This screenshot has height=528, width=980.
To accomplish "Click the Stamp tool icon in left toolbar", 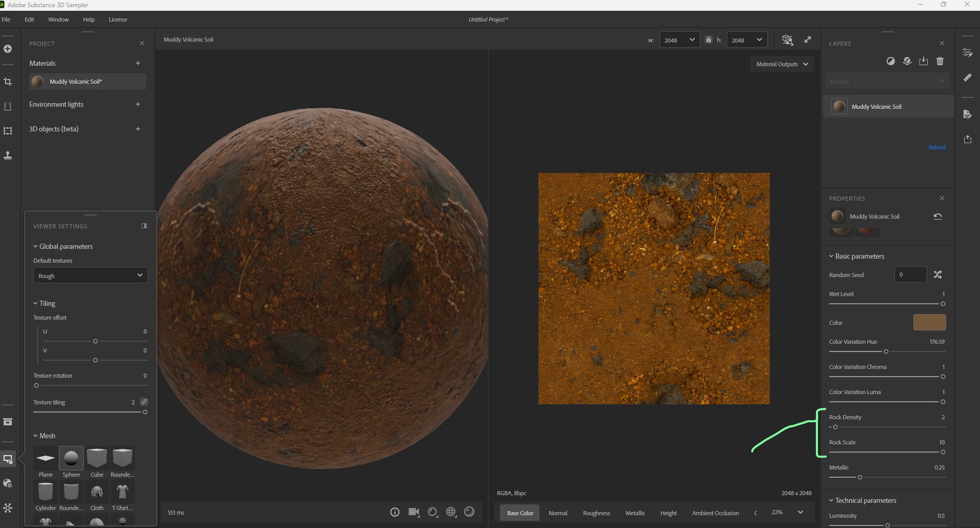I will [8, 155].
